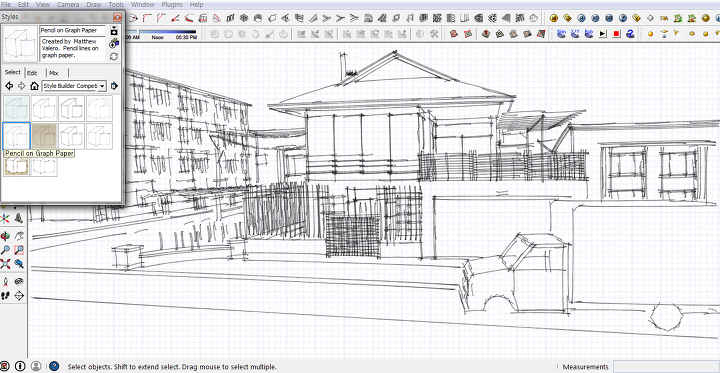Click the 05:30 PM time label

tap(186, 38)
